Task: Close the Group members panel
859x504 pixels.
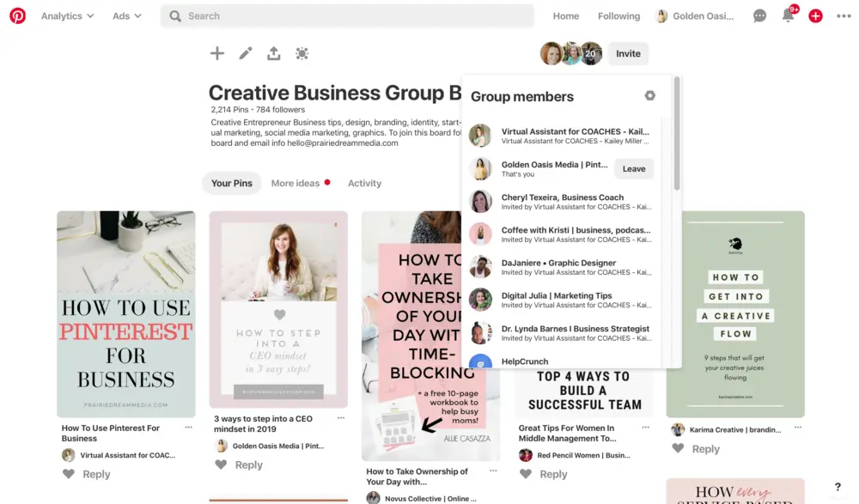Action: 649,96
